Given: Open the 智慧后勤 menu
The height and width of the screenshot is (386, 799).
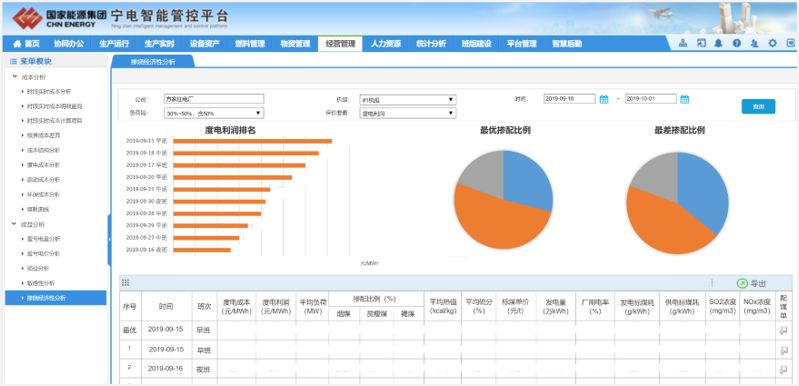Looking at the screenshot, I should 567,44.
